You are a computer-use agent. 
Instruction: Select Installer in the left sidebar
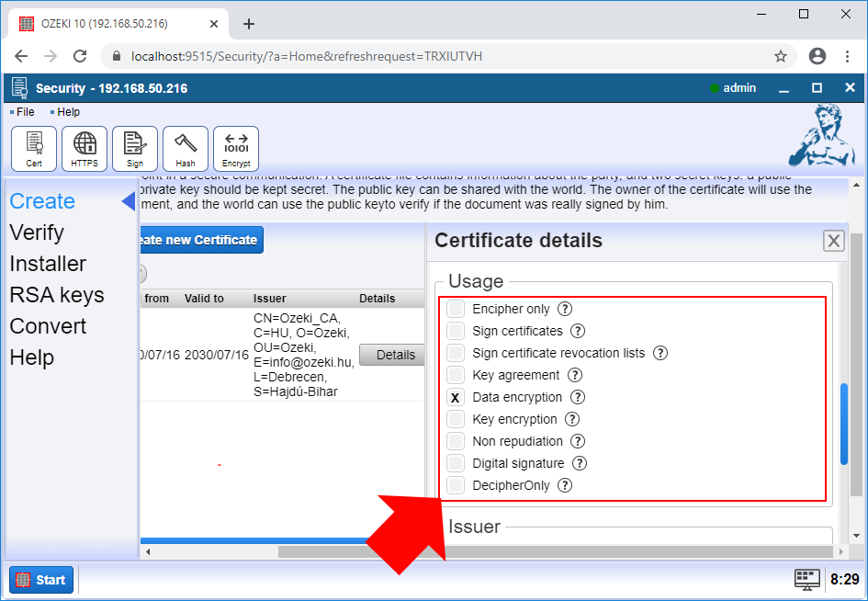coord(48,264)
